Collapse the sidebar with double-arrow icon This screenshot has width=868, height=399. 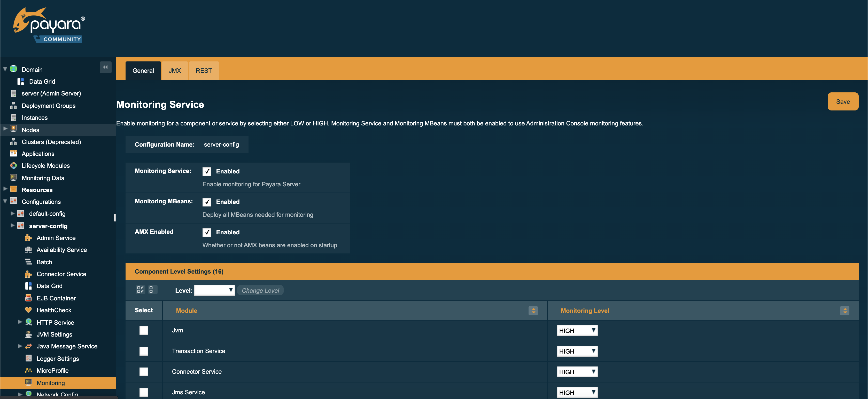click(x=105, y=67)
